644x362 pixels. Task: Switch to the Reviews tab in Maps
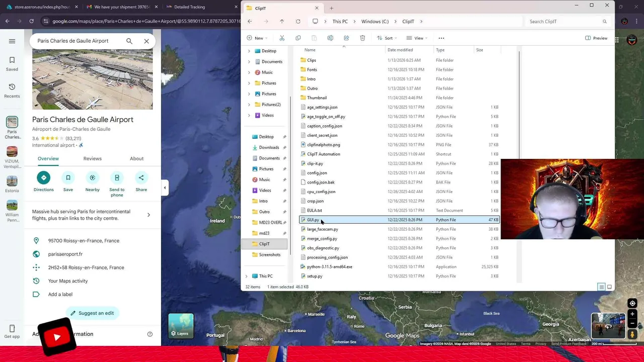(x=93, y=158)
